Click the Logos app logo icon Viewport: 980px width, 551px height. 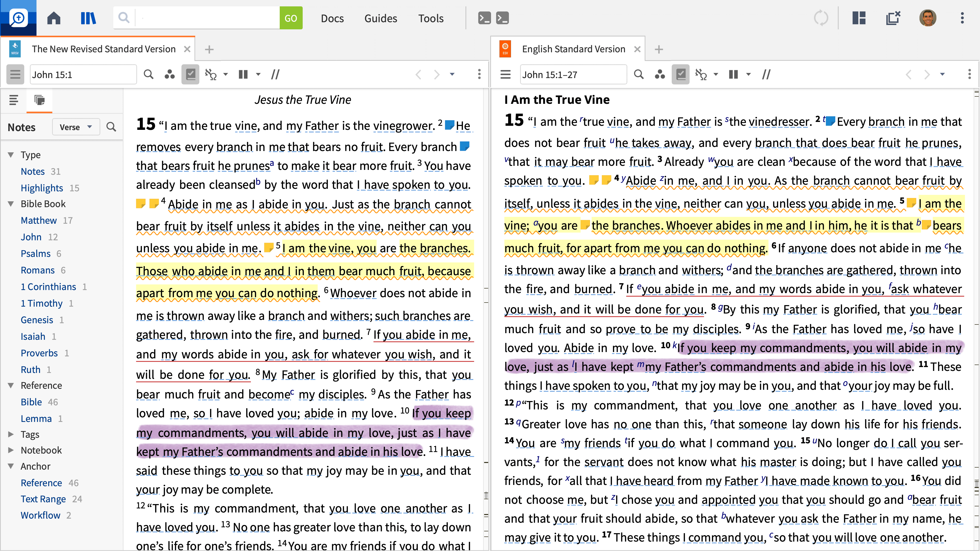18,18
